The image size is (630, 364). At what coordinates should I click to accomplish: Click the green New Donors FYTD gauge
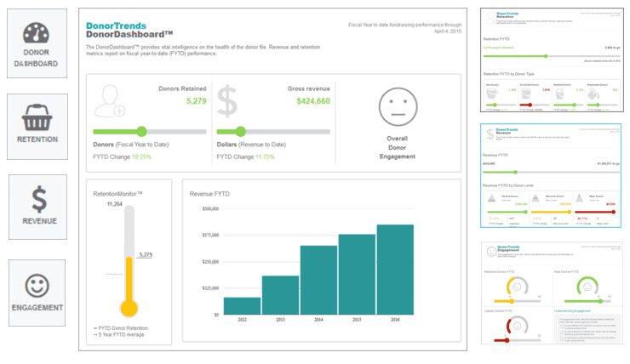coord(587,287)
